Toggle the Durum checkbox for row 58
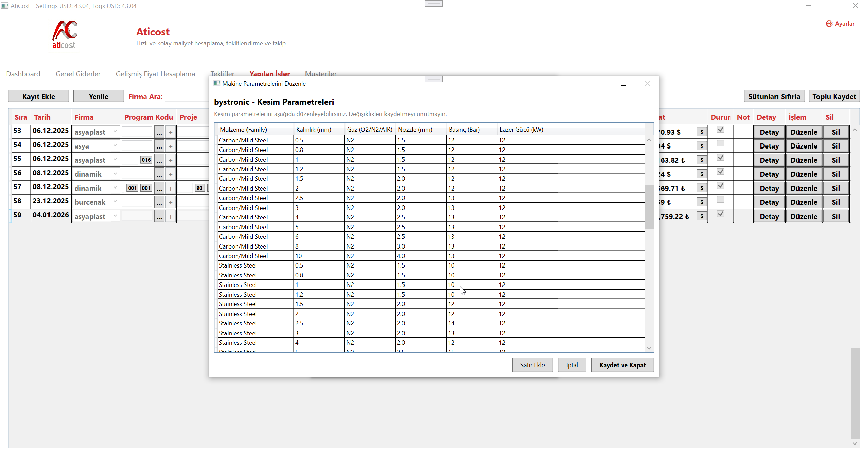The height and width of the screenshot is (454, 868). pyautogui.click(x=721, y=200)
